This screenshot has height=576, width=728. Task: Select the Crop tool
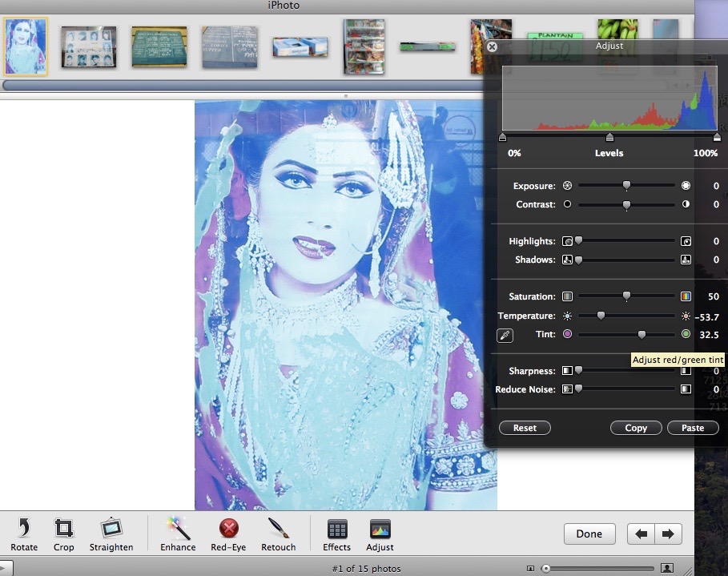tap(63, 529)
